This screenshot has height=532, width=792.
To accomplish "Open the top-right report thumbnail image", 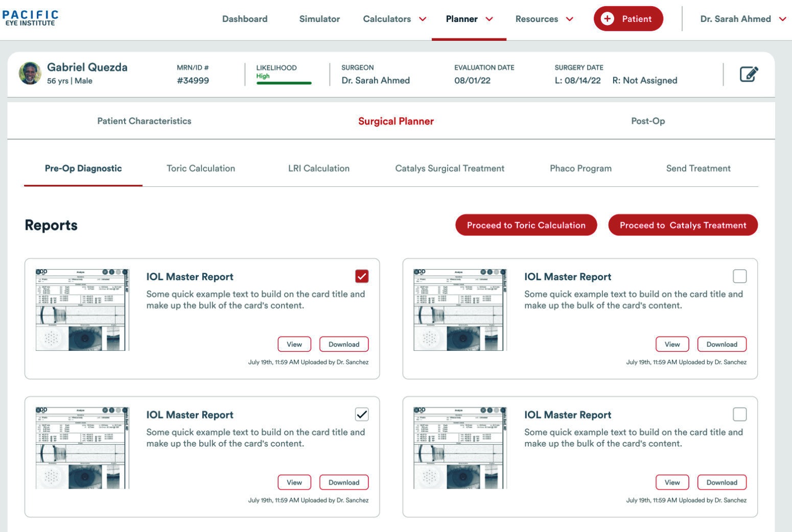I will 460,310.
